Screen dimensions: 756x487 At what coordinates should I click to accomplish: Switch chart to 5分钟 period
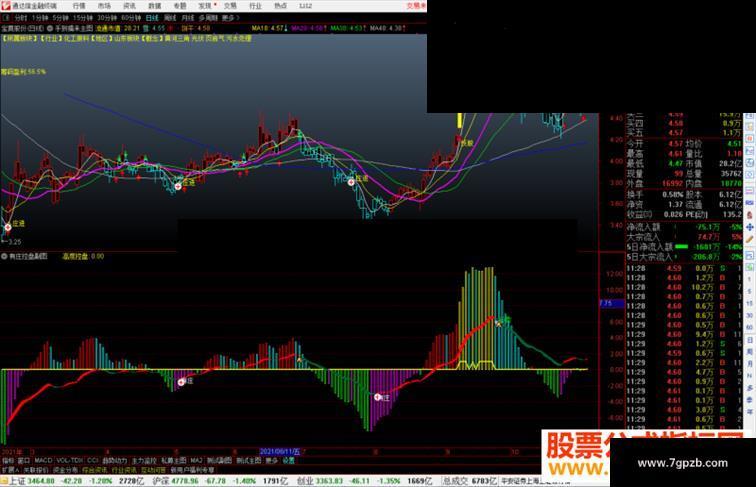click(x=61, y=18)
